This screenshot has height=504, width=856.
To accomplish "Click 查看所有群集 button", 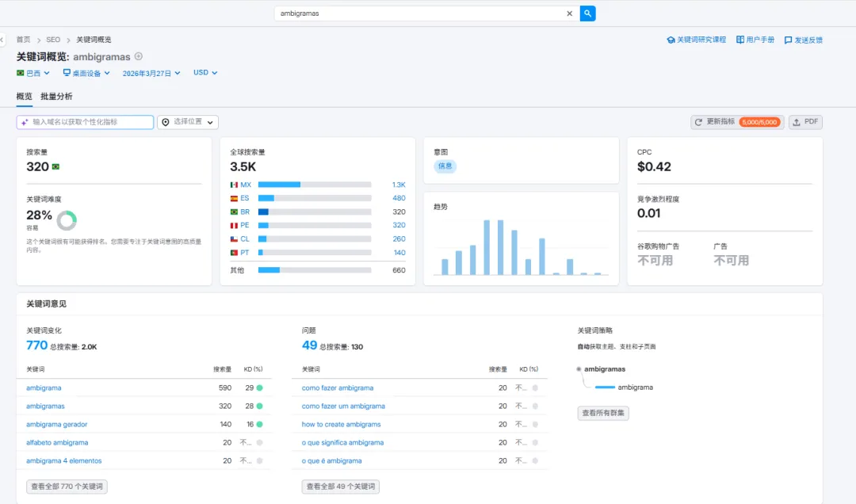I will point(603,413).
